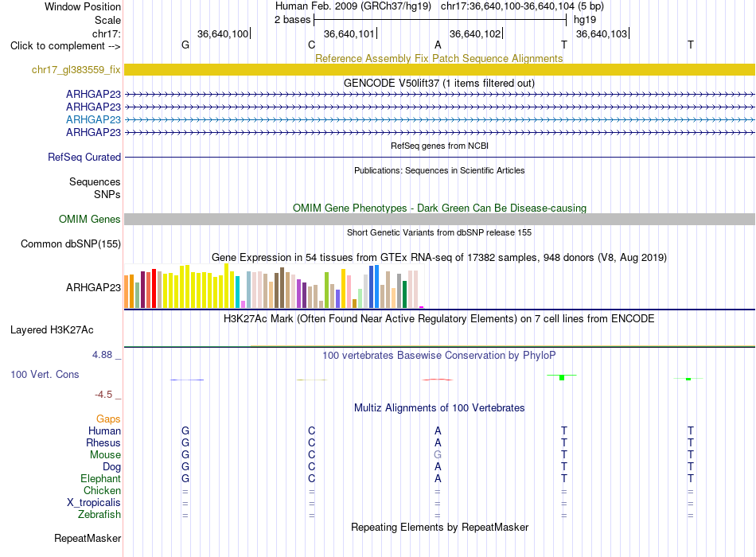Select the Dog species label
This screenshot has width=756, height=557.
coord(112,467)
